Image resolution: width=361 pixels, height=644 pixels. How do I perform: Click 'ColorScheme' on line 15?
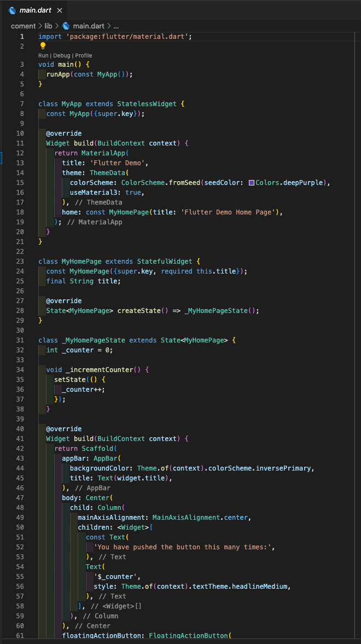pos(143,183)
